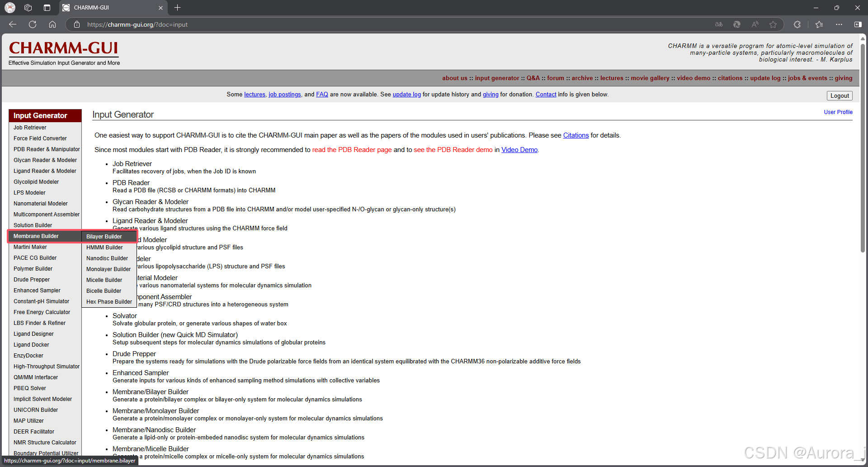Click 'forum' in the top navigation

(556, 78)
